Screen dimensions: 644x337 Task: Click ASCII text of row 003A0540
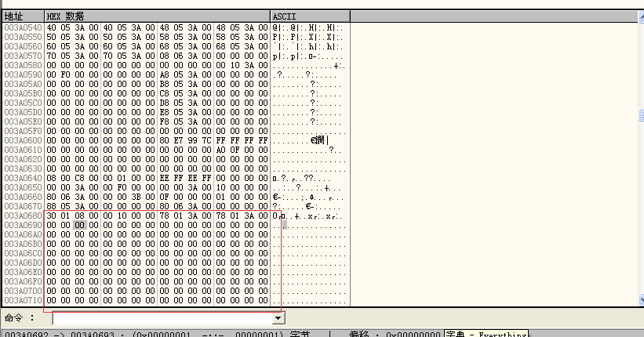pyautogui.click(x=307, y=27)
